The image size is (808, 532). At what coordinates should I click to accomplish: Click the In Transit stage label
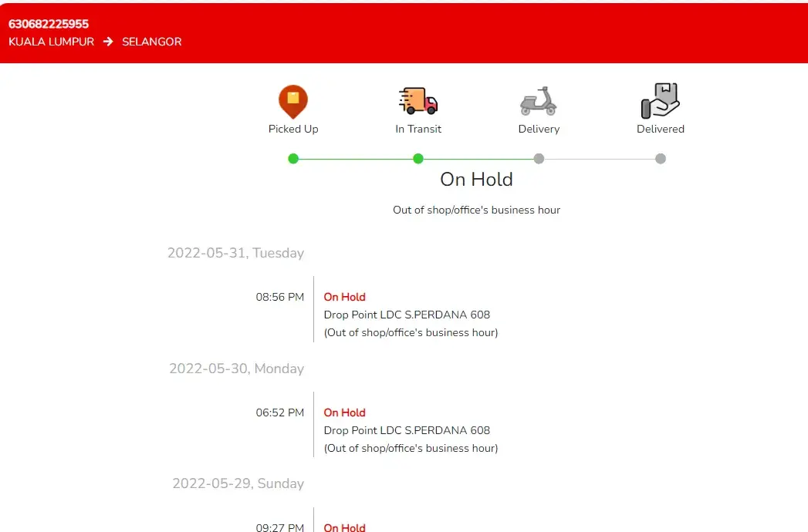pyautogui.click(x=418, y=130)
